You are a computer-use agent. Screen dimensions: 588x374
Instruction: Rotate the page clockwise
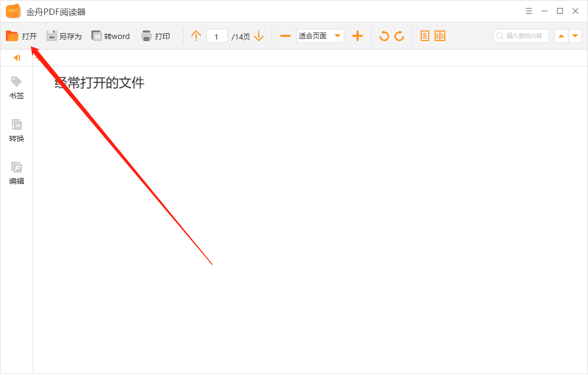pos(399,36)
